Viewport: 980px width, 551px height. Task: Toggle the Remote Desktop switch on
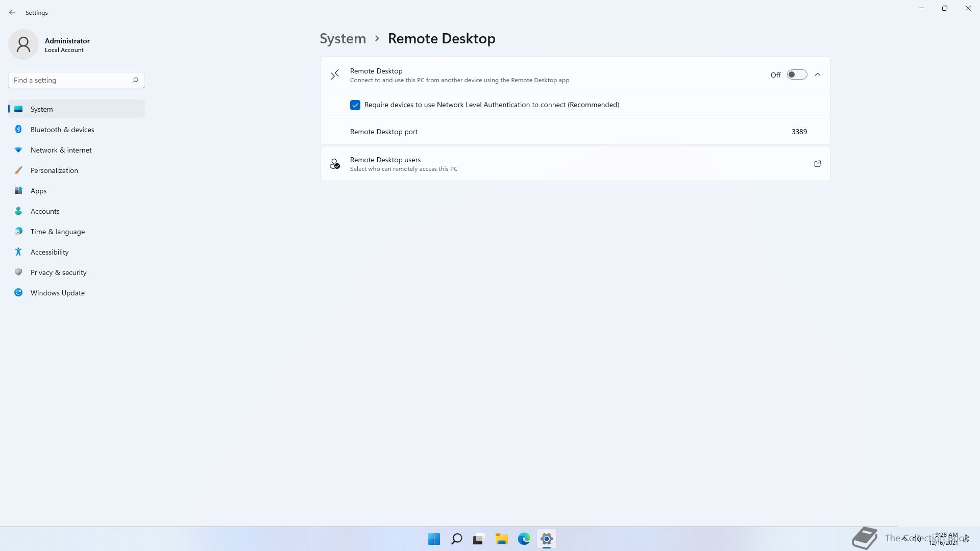point(796,75)
